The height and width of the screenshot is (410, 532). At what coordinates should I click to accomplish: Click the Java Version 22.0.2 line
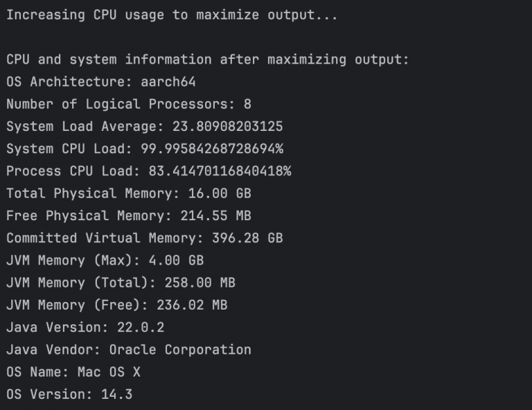[x=85, y=327]
